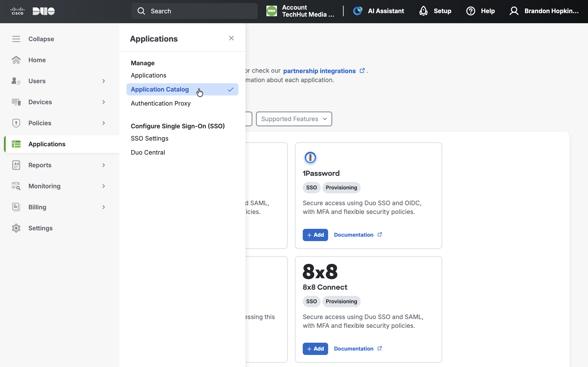The image size is (588, 367).
Task: Click the Setup rocket icon
Action: coord(423,11)
